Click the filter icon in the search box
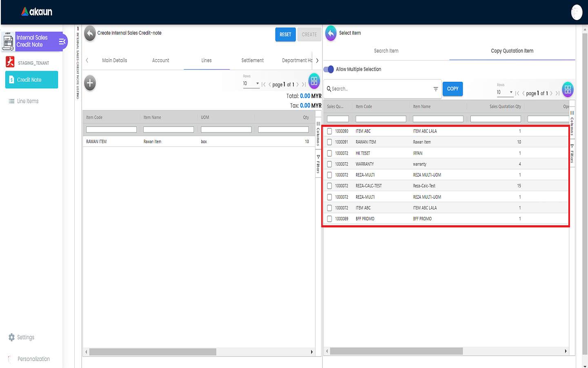The width and height of the screenshot is (588, 368). click(436, 89)
